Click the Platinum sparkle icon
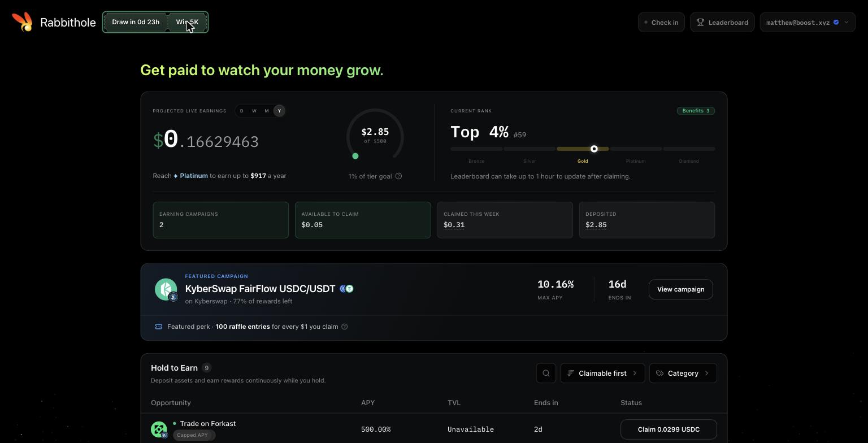Screen dimensions: 868x443 (176, 176)
